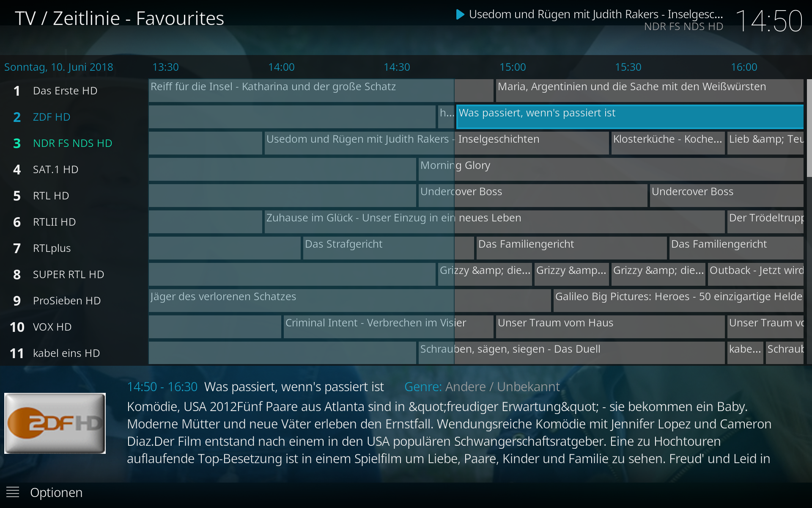Select channel Das Erste HD
The image size is (812, 508).
65,91
